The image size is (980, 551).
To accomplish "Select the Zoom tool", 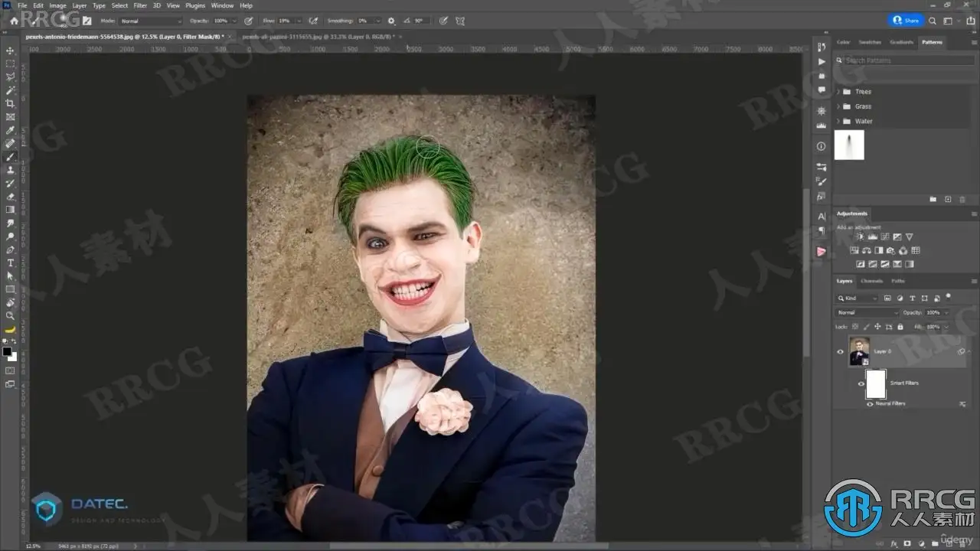I will point(10,315).
